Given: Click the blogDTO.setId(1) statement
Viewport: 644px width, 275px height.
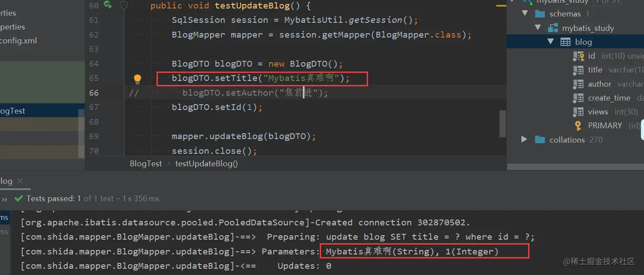Looking at the screenshot, I should [217, 107].
